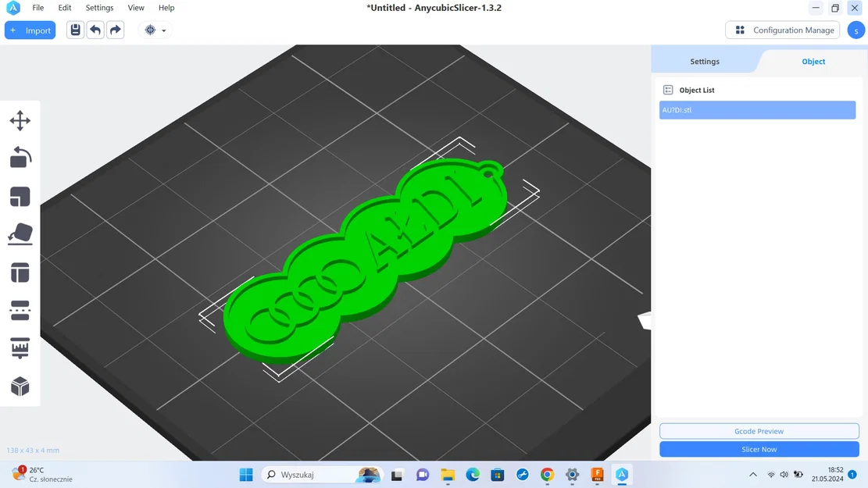Screen dimensions: 868x488
Task: Click AnycubicSlicer taskbar icon
Action: pyautogui.click(x=622, y=475)
